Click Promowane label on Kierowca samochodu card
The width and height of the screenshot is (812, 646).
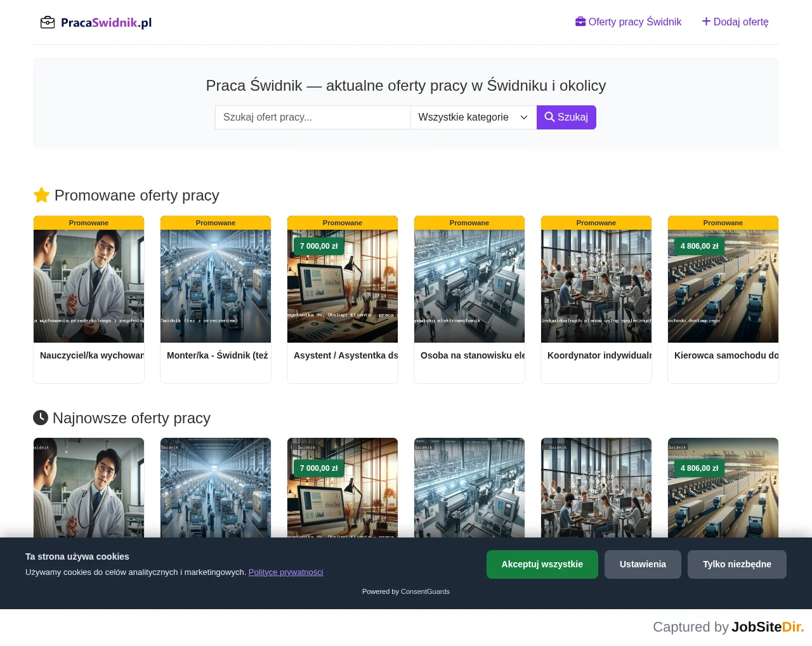point(723,223)
